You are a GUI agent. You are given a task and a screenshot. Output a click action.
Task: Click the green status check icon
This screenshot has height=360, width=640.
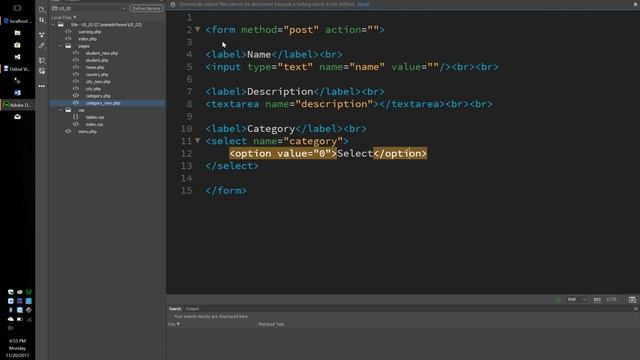[558, 300]
